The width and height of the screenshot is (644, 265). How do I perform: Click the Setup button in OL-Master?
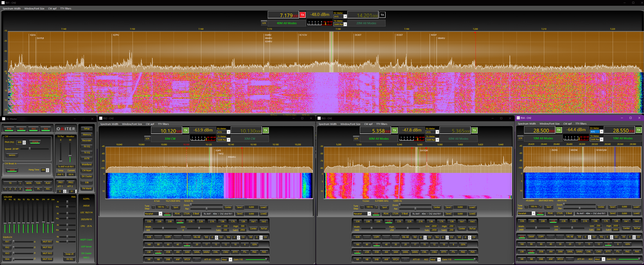click(x=87, y=129)
